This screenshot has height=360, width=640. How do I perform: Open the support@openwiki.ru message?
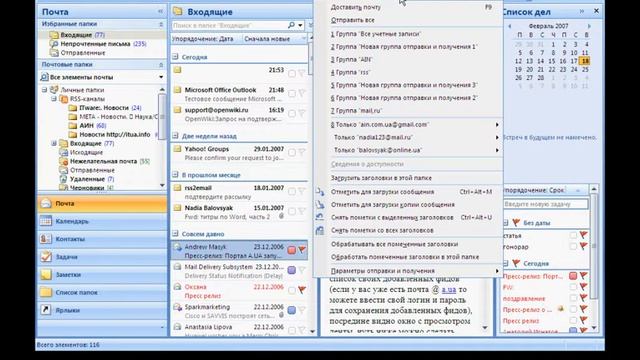[240, 114]
